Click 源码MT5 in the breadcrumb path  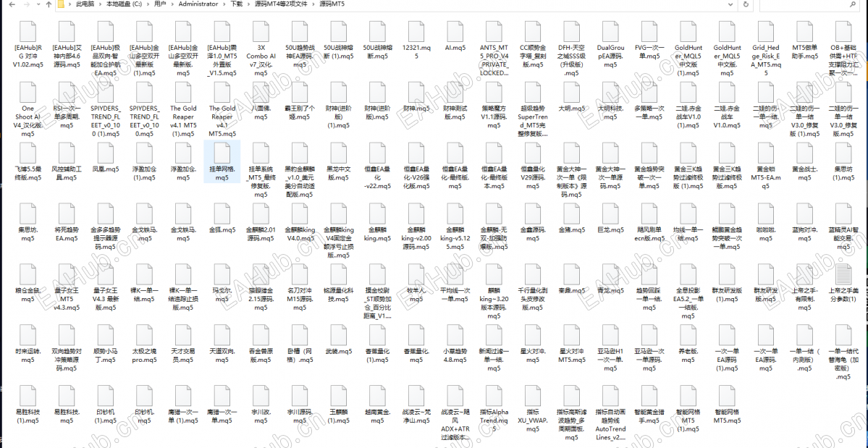click(332, 4)
